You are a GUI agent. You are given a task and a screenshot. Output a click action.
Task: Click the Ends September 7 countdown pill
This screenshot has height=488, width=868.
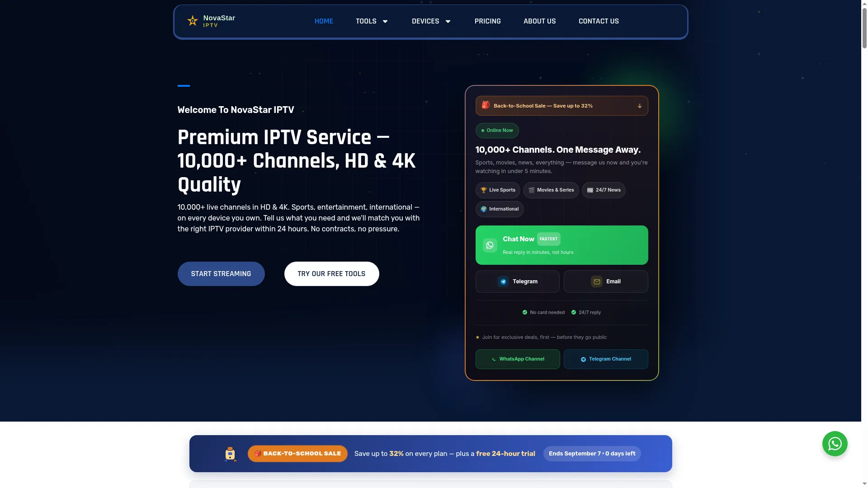point(592,454)
